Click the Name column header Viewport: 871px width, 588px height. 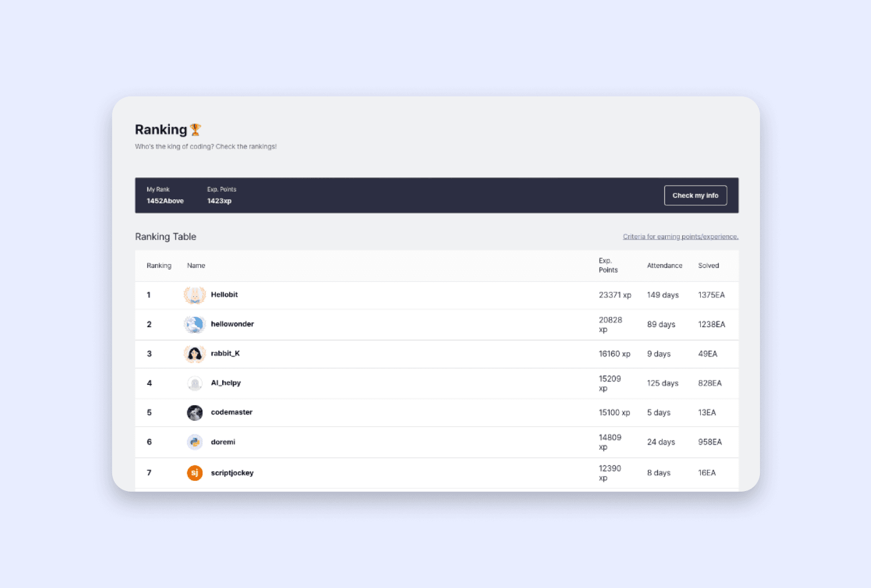(196, 266)
